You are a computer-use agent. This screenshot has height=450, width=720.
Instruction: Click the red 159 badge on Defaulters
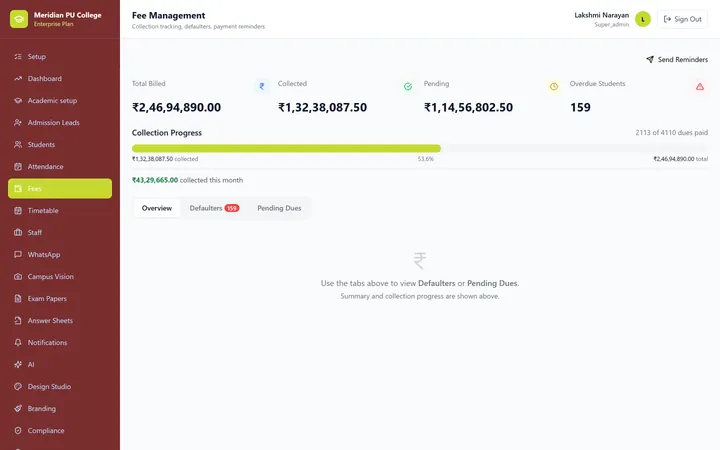pyautogui.click(x=231, y=208)
